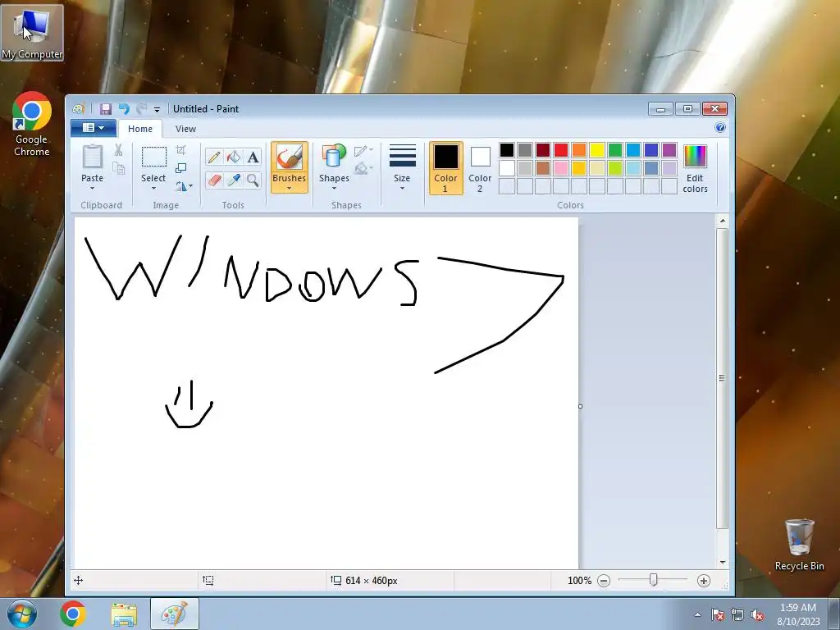Open Windows Explorer from the taskbar
Image resolution: width=840 pixels, height=630 pixels.
[x=124, y=614]
